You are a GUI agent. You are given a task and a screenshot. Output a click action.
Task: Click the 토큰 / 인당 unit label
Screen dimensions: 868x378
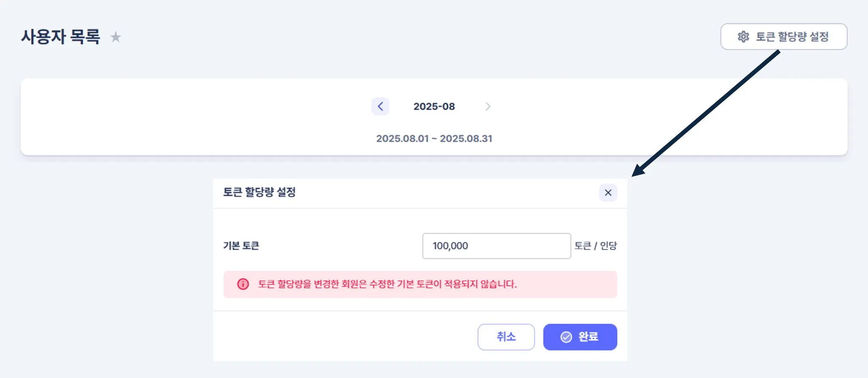click(595, 246)
